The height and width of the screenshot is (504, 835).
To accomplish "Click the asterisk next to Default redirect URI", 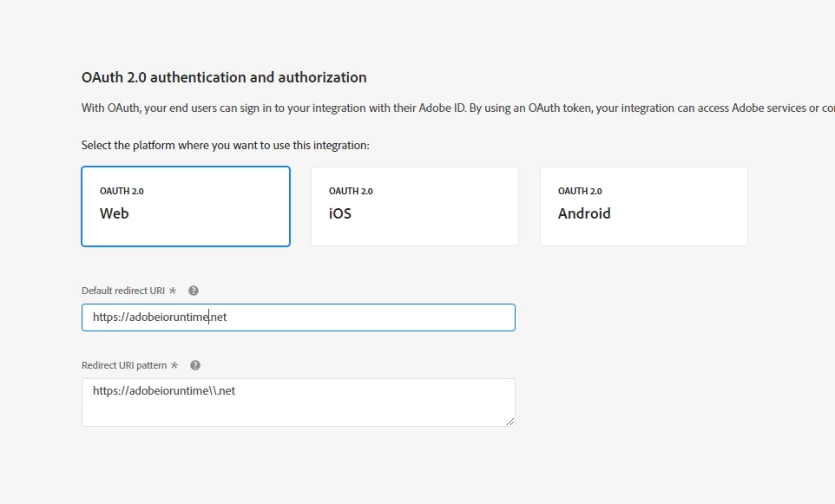I will (x=173, y=291).
